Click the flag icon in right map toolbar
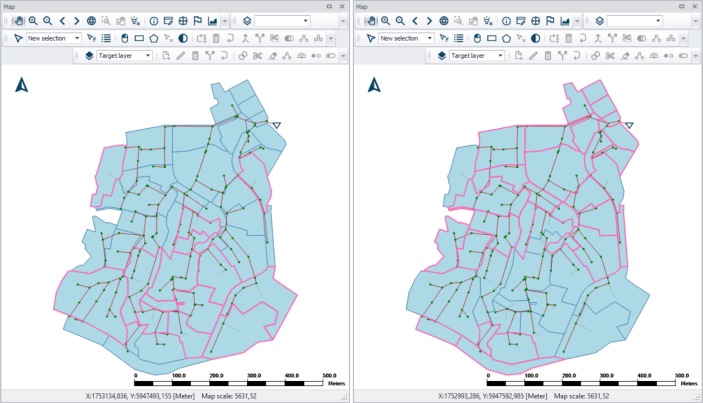 pyautogui.click(x=550, y=21)
